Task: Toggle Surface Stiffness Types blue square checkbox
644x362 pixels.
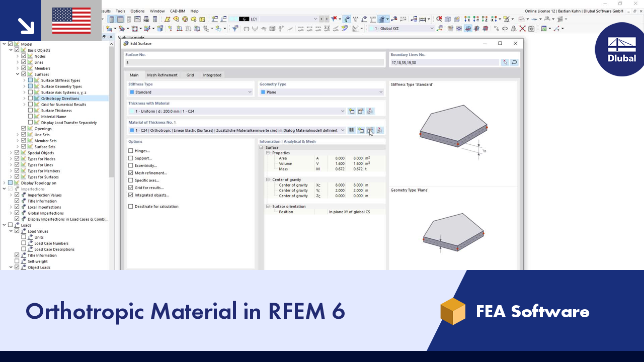Action: 30,80
